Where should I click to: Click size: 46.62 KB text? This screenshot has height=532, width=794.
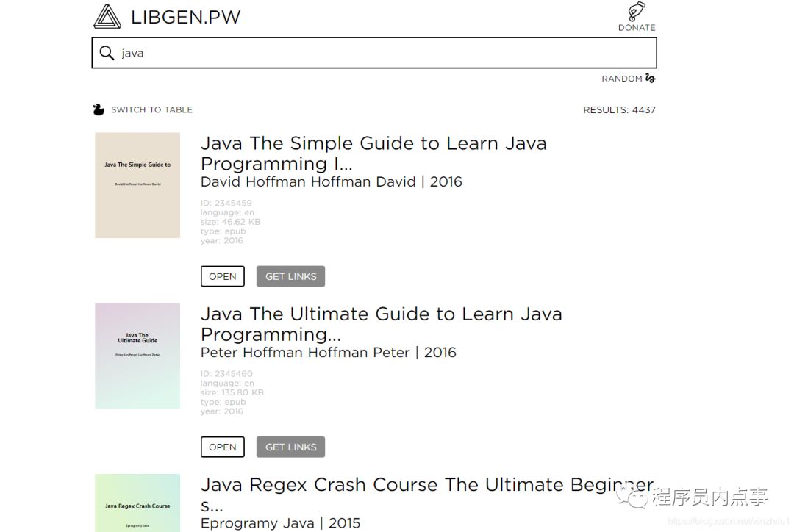[x=230, y=222]
